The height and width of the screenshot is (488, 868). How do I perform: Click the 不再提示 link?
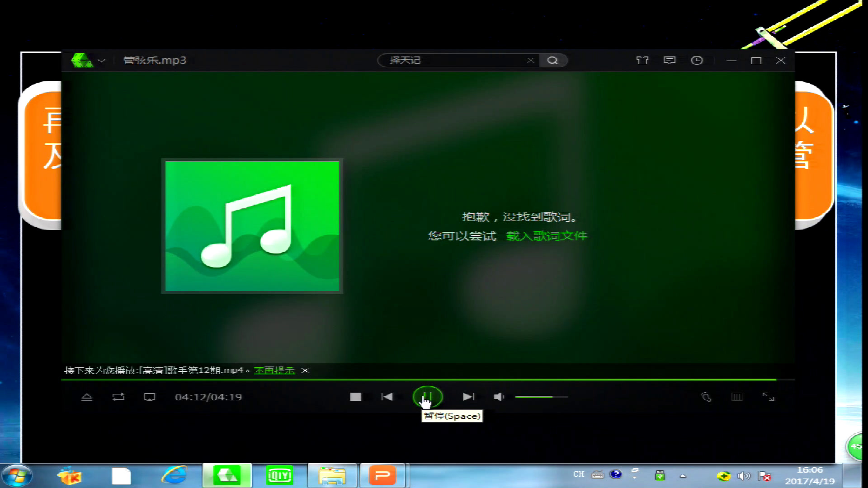pos(274,371)
